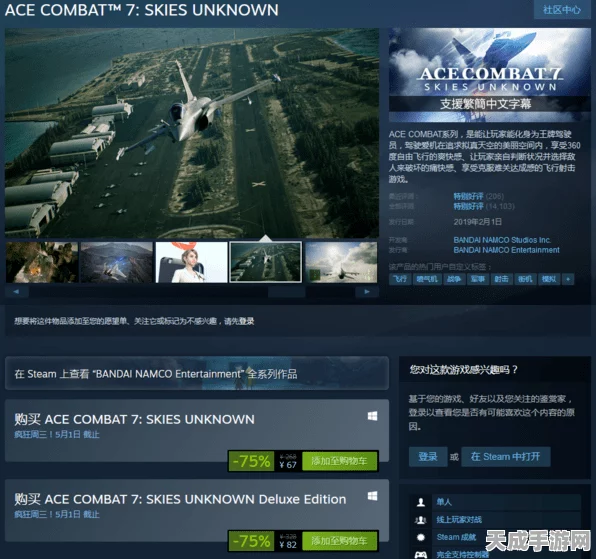Click the single-player silhouette icon

(x=421, y=502)
